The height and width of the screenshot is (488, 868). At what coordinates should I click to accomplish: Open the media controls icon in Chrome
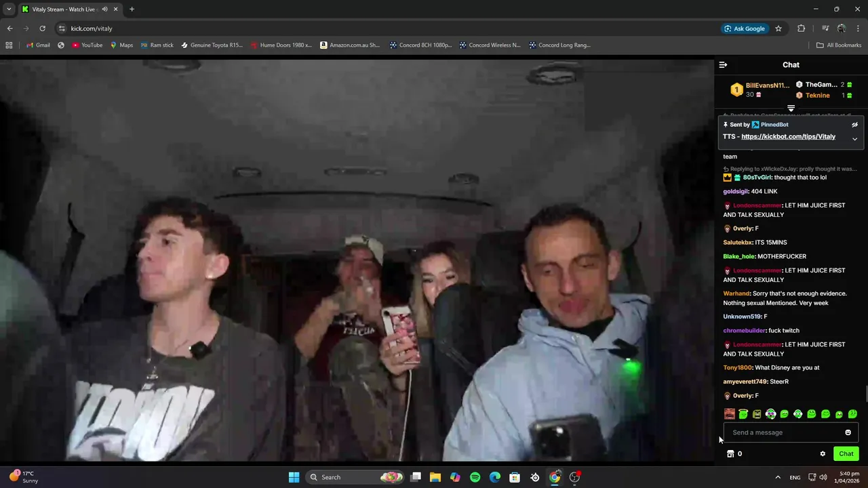tap(825, 28)
